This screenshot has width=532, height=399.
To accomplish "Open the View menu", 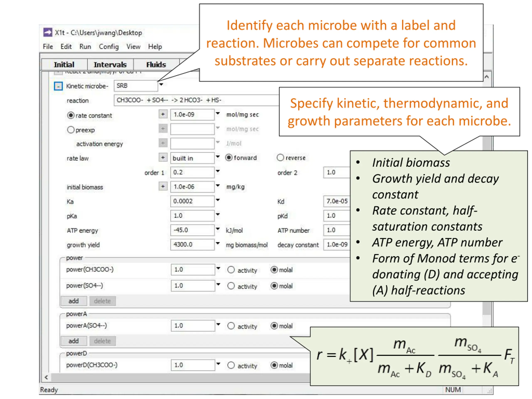I will point(133,46).
